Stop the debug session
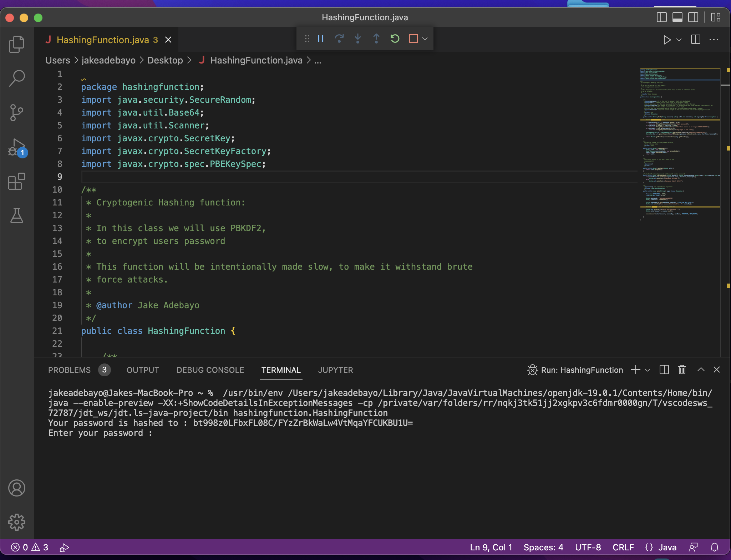 pos(413,39)
